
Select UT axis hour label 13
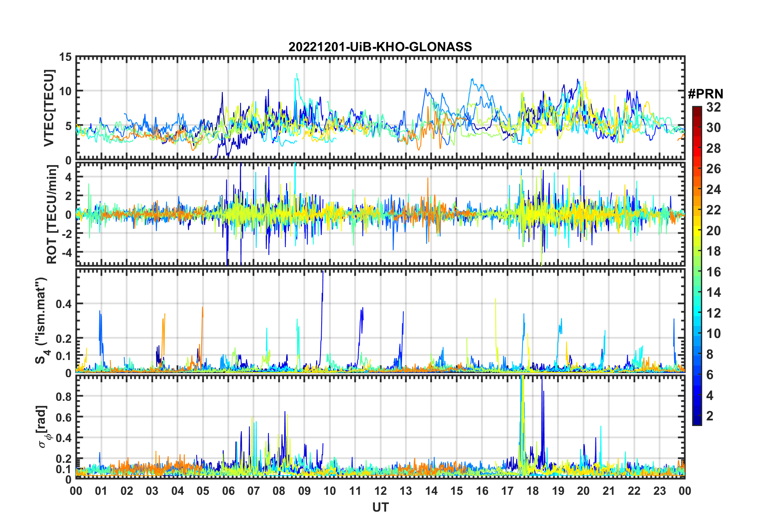[x=406, y=491]
